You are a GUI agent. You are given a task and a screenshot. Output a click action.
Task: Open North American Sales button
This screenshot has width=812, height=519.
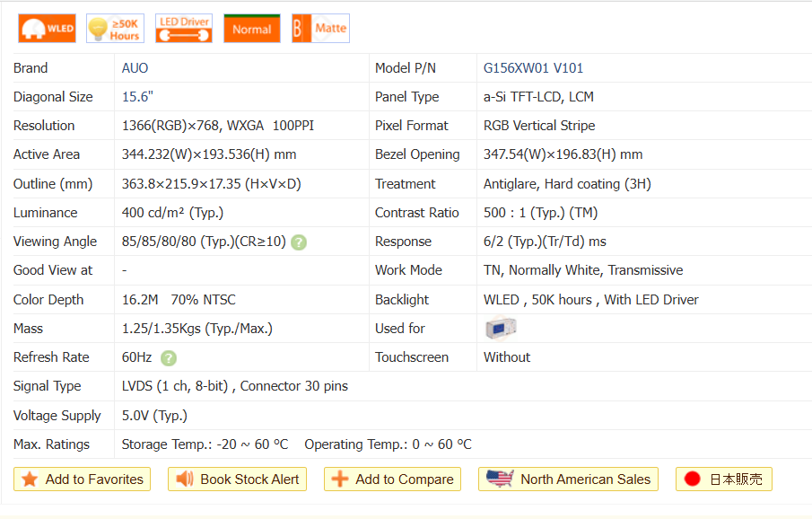point(569,479)
